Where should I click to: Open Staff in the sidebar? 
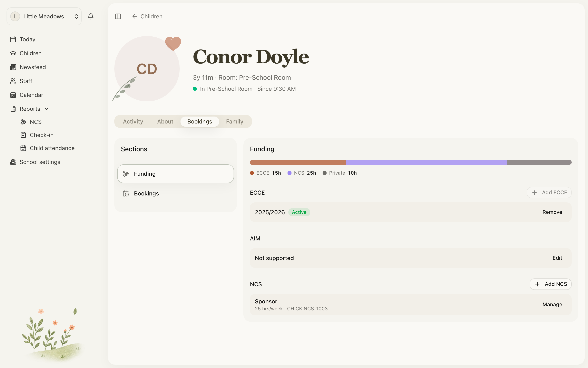[x=26, y=81]
